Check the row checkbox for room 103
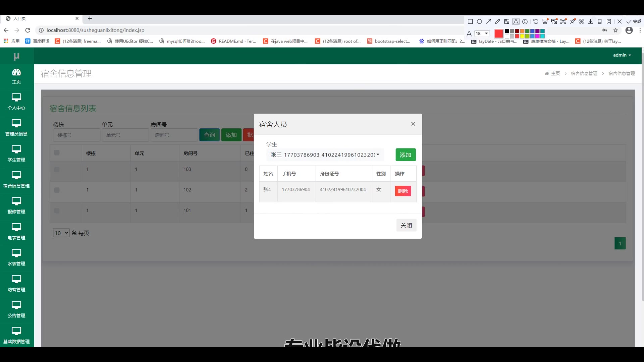 (x=57, y=170)
